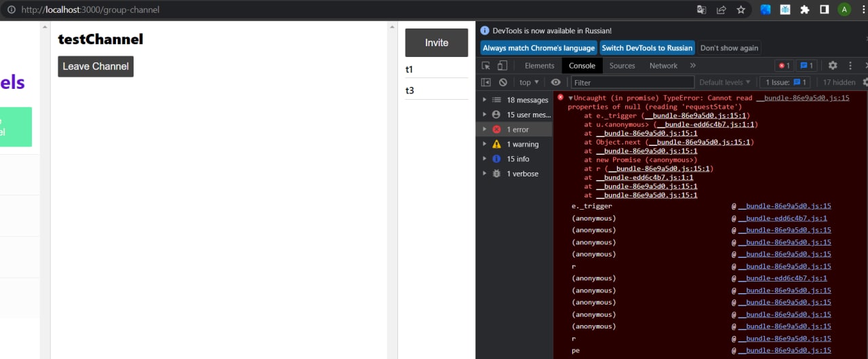Viewport: 868px width, 359px height.
Task: Switch to the Network tab
Action: pos(663,66)
